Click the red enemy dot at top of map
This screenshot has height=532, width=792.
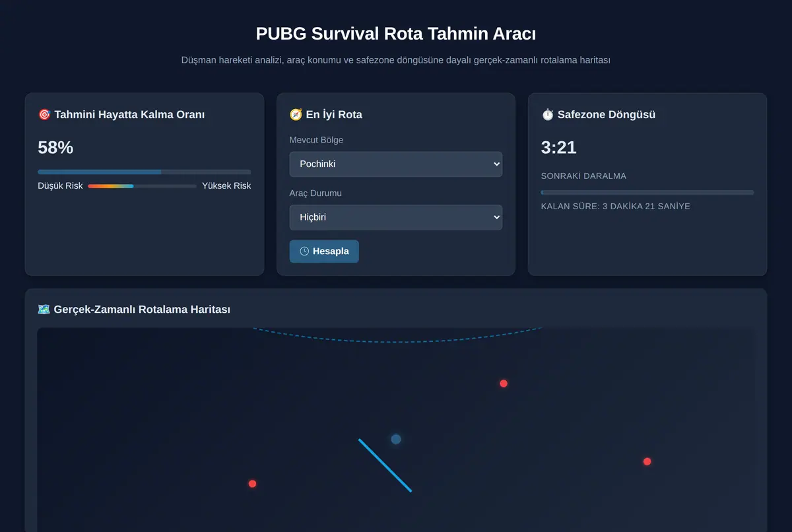pyautogui.click(x=504, y=383)
